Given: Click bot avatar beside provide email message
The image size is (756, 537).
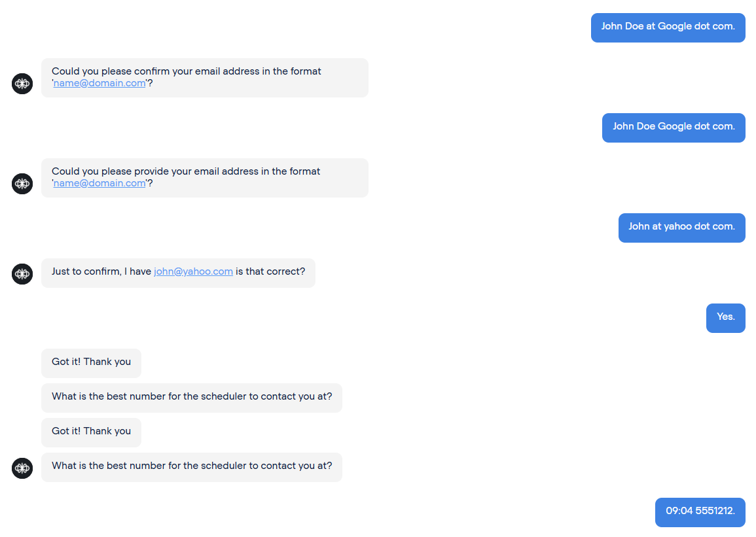Looking at the screenshot, I should pyautogui.click(x=22, y=184).
